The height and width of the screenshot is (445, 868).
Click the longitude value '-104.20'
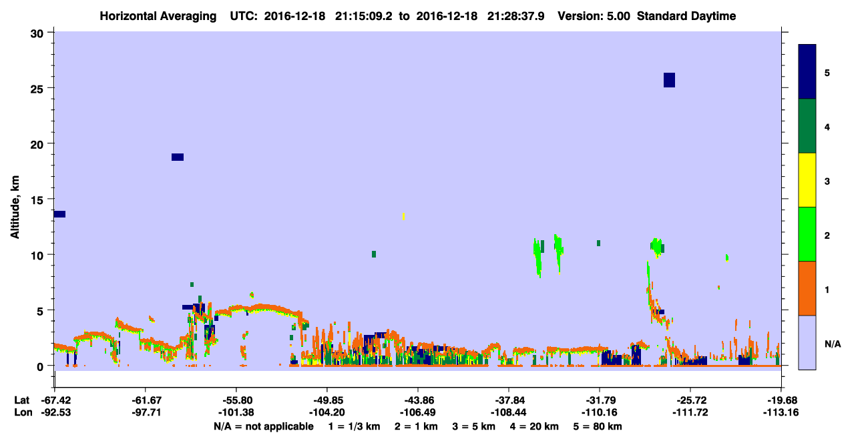tap(327, 412)
